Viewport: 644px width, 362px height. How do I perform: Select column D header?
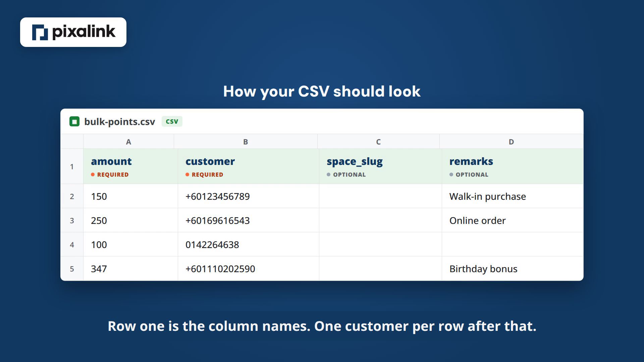click(x=511, y=141)
